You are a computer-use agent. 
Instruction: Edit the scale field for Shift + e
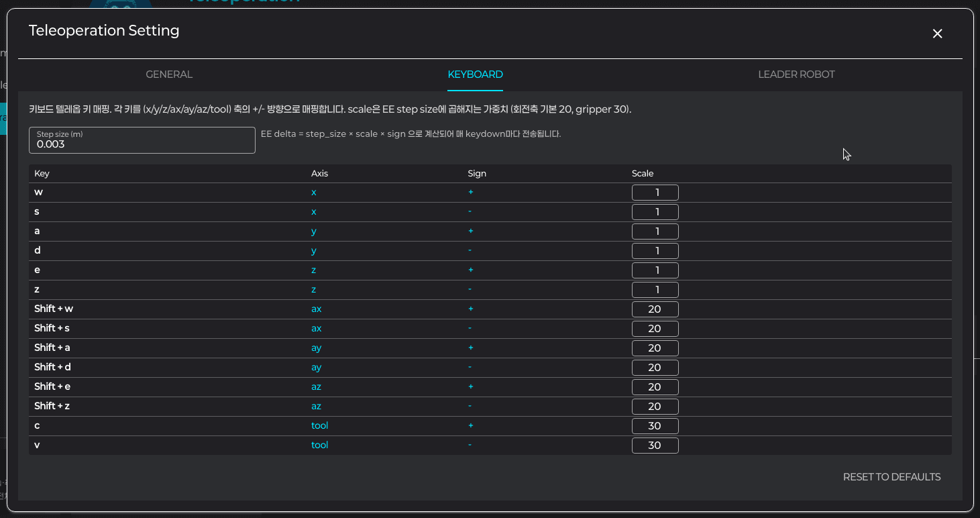coord(655,387)
